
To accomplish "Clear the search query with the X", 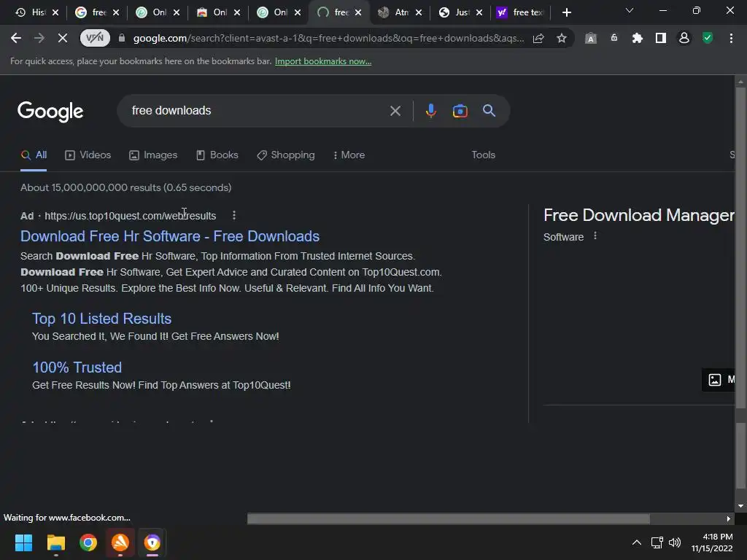I will [395, 111].
